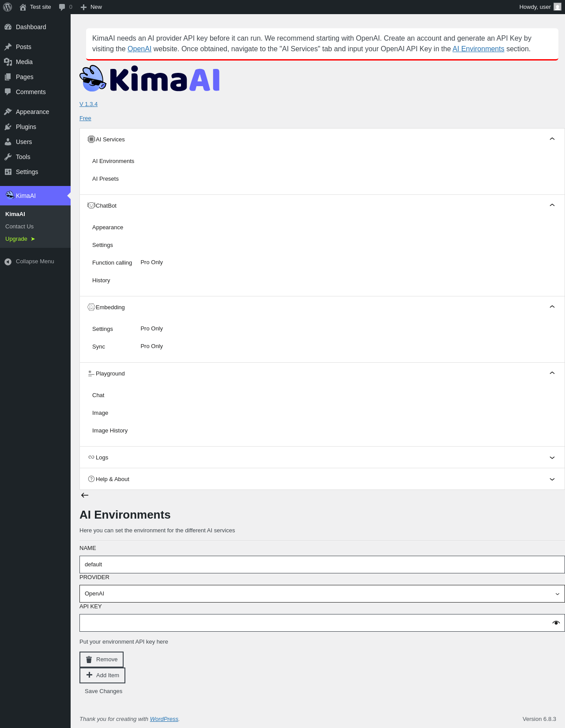Screen dimensions: 565x728
Task: Click the Dashboard gauge icon
Action: tap(8, 27)
